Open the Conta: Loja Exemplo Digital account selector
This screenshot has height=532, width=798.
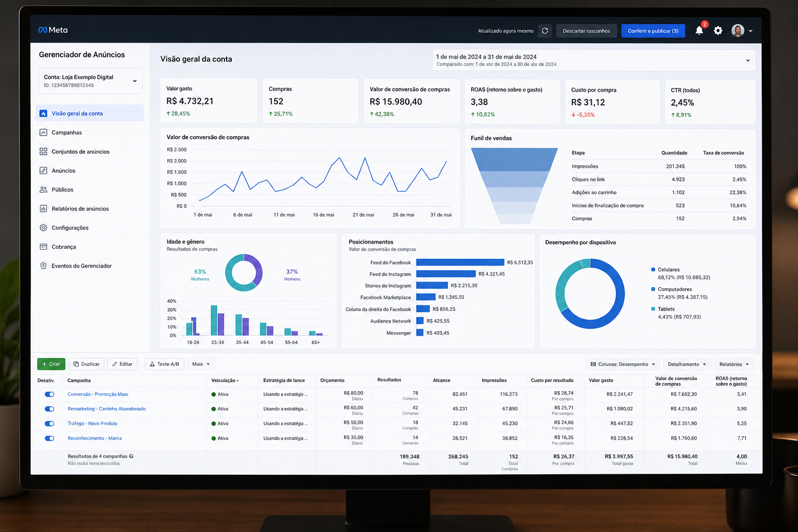click(x=90, y=81)
